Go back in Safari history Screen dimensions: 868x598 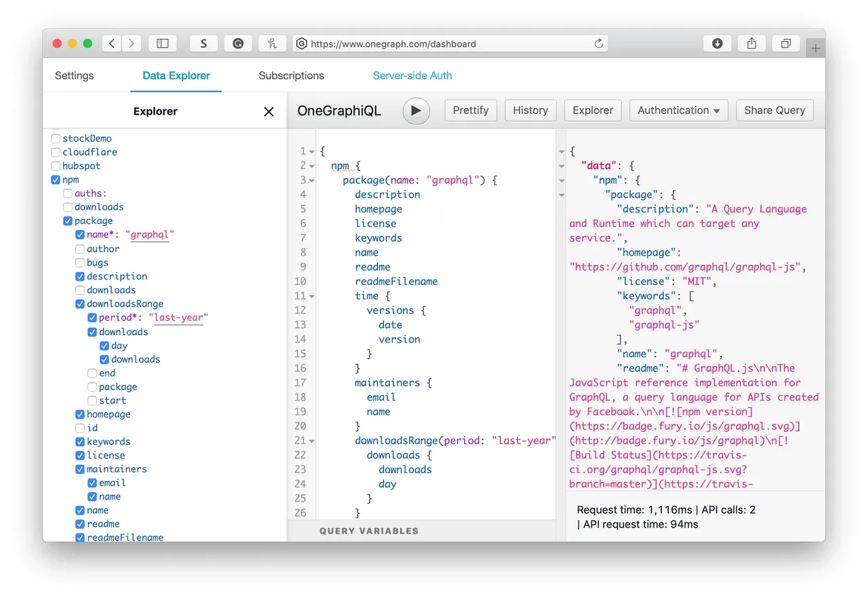pos(112,43)
